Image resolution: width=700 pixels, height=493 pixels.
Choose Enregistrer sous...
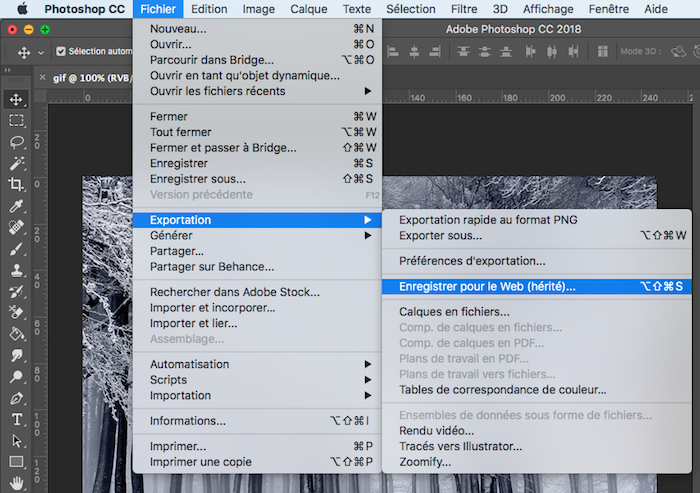[x=257, y=179]
